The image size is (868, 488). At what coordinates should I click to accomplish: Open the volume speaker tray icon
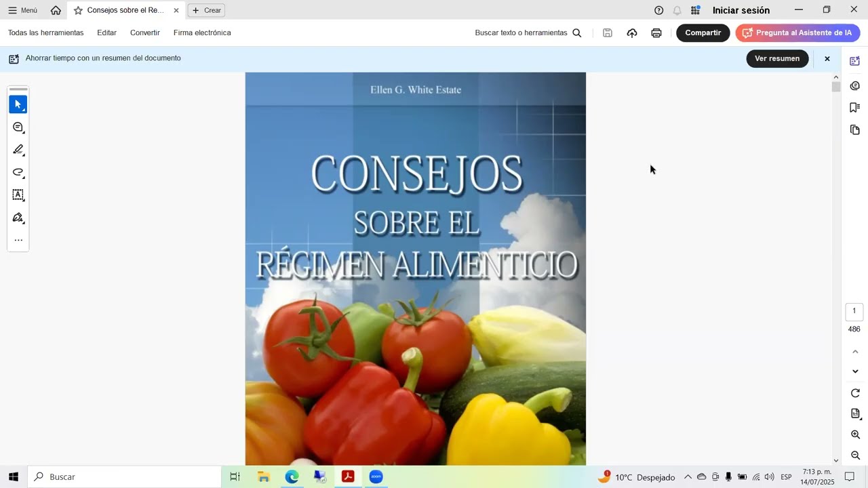click(x=769, y=477)
